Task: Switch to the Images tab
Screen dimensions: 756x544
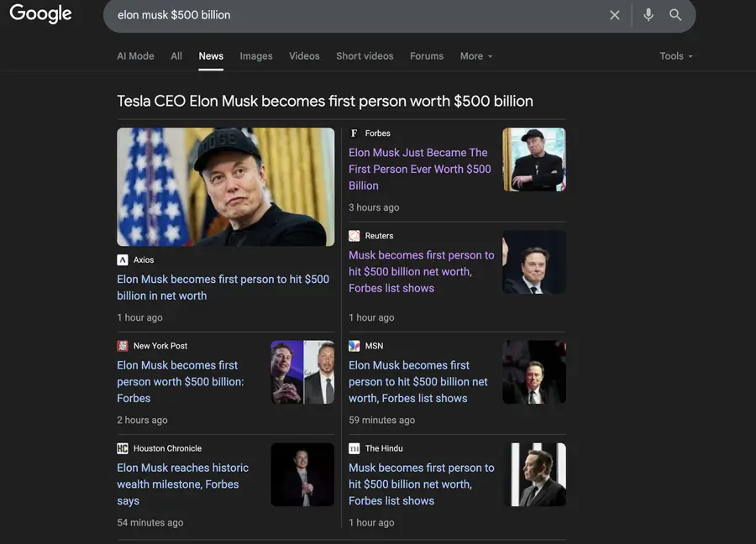Action: 256,56
